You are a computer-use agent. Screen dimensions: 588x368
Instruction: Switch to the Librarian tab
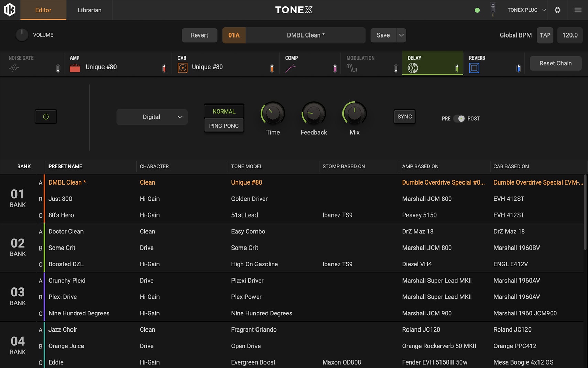pos(89,10)
